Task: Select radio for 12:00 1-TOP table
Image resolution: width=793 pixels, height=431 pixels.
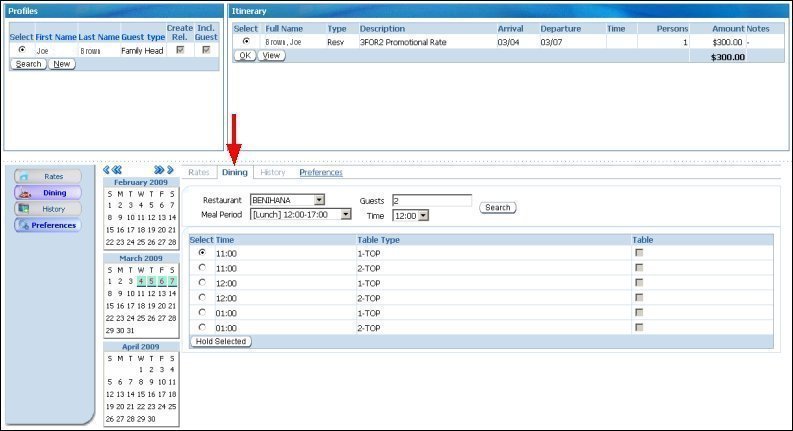Action: click(x=203, y=282)
